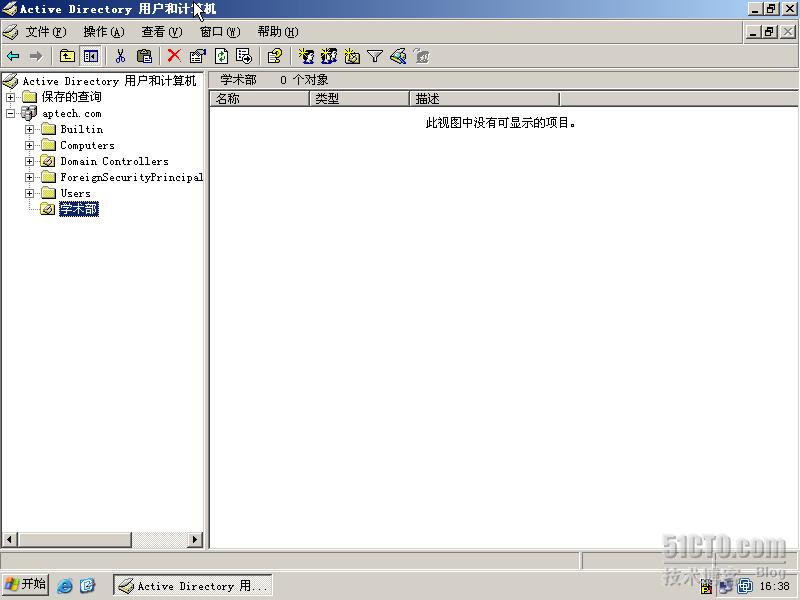The height and width of the screenshot is (600, 800).
Task: Open the 帮助(H) menu
Action: (278, 32)
